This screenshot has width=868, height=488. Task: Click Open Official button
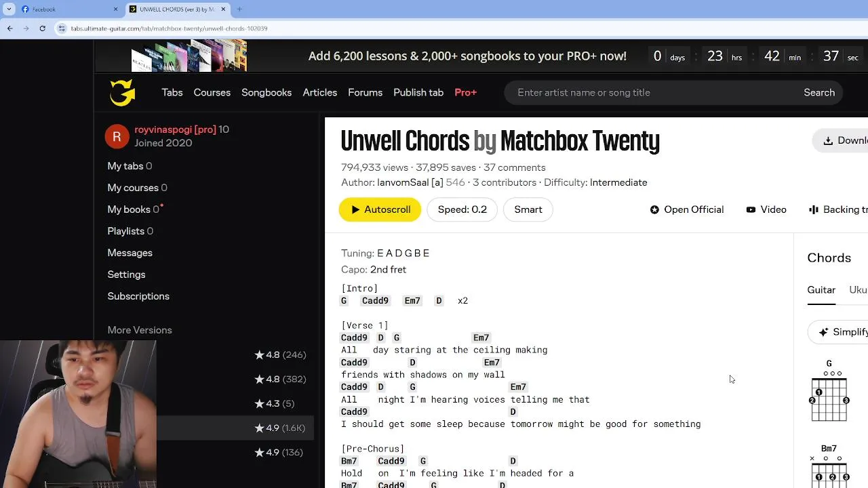[x=687, y=209]
